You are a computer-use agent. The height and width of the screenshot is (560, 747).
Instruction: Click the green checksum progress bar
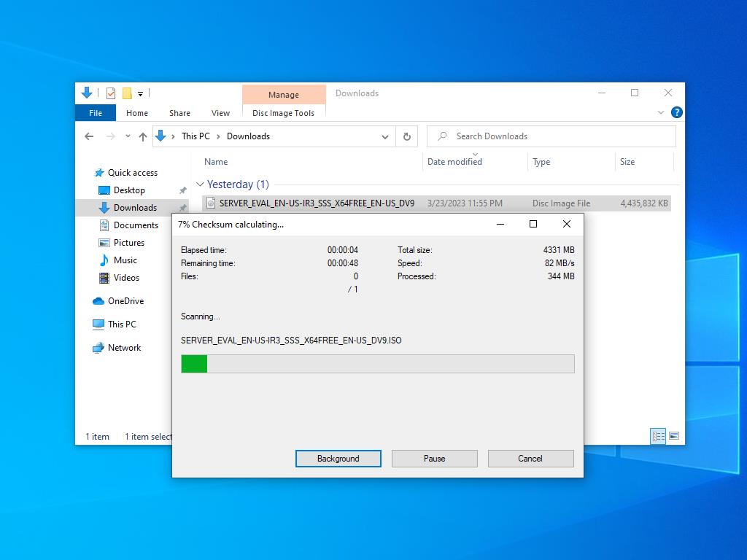click(378, 364)
